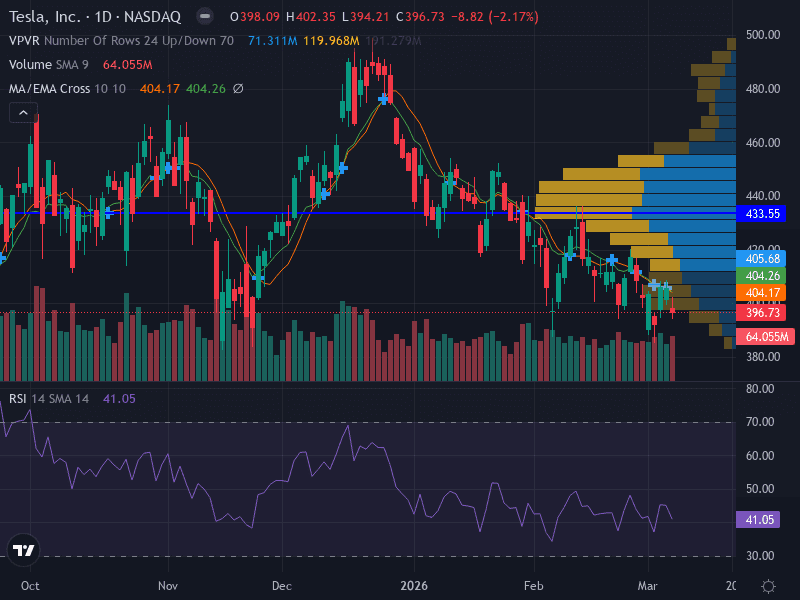This screenshot has width=800, height=600.
Task: Click the Dec label on the time axis
Action: pos(282,586)
